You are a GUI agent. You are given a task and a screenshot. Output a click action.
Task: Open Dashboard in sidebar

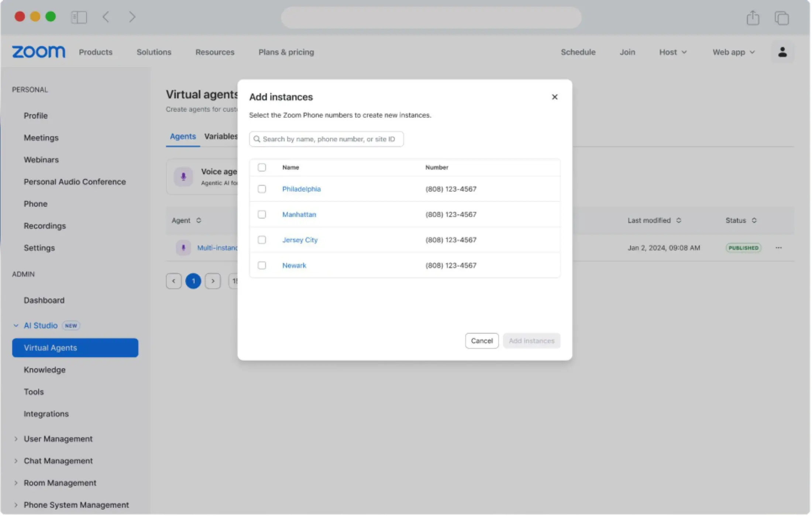[44, 300]
